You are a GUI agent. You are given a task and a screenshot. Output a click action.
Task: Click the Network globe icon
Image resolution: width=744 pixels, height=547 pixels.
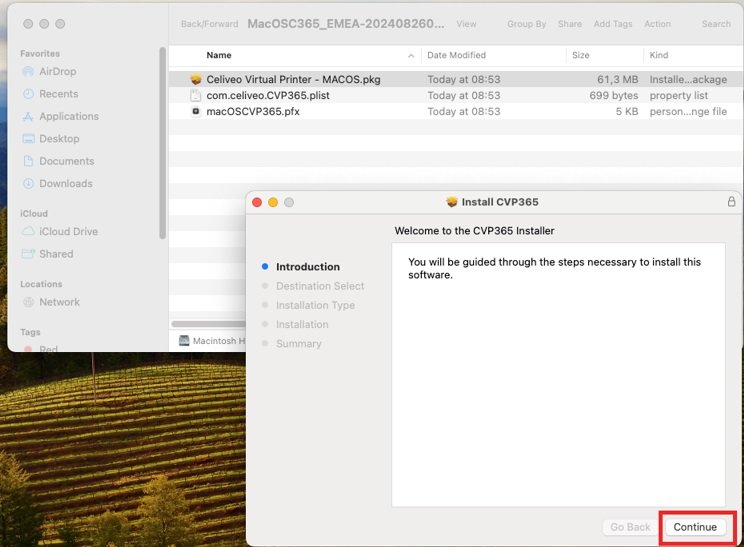(28, 302)
